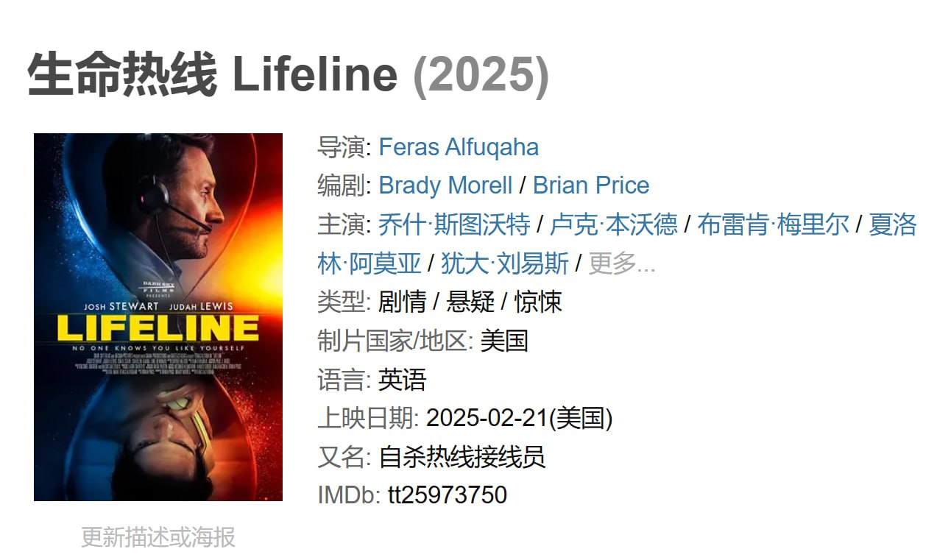Click alternate title 自杀热线接线员
This screenshot has width=937, height=560.
[x=462, y=456]
